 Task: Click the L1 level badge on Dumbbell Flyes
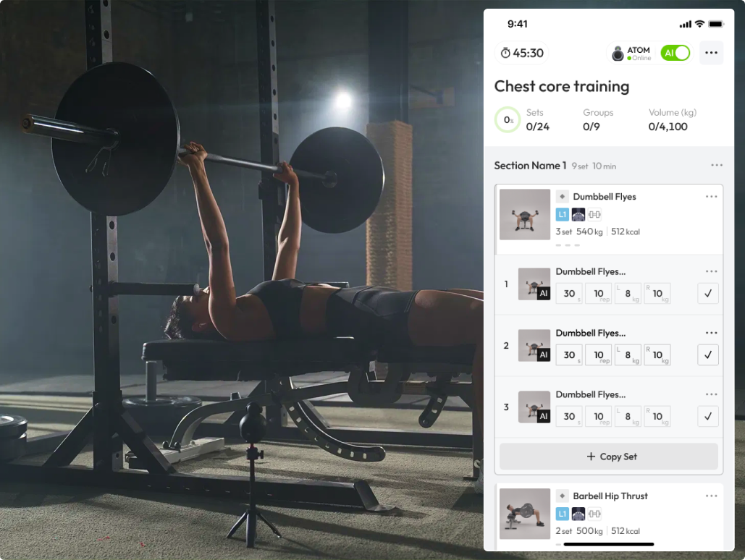[562, 215]
